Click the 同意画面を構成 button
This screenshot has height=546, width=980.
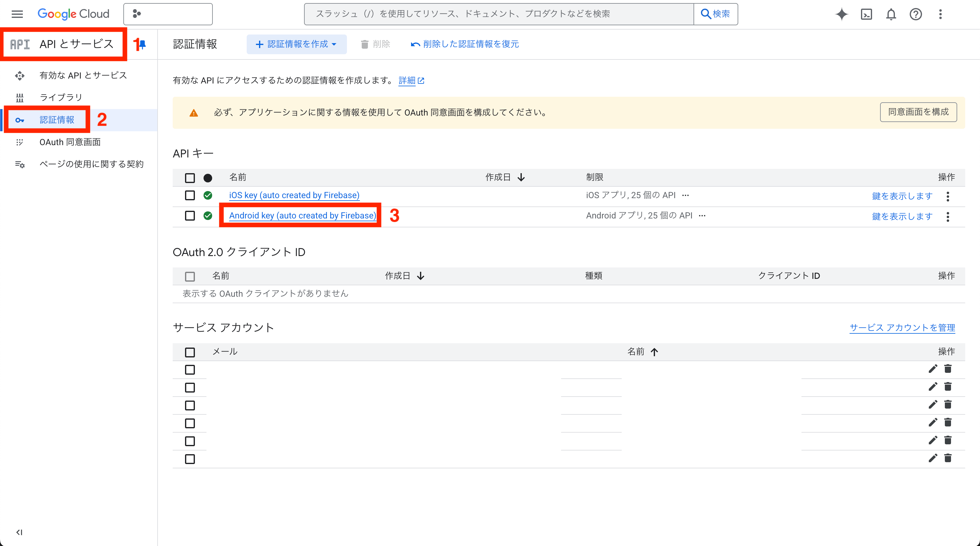(x=918, y=112)
